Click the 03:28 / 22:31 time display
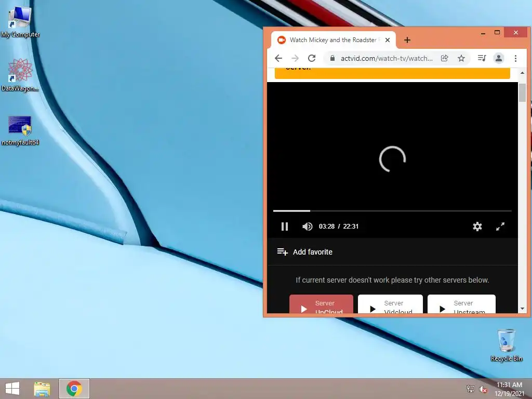Viewport: 532px width, 399px height. [339, 227]
